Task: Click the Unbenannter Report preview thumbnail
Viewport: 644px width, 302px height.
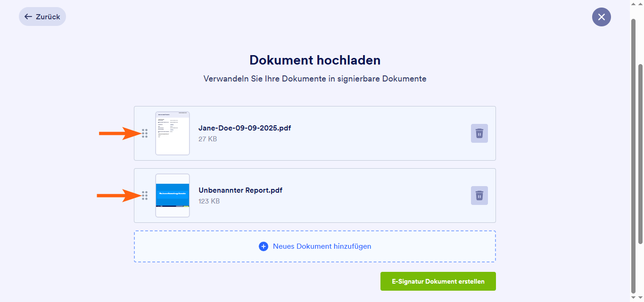Action: (x=173, y=196)
